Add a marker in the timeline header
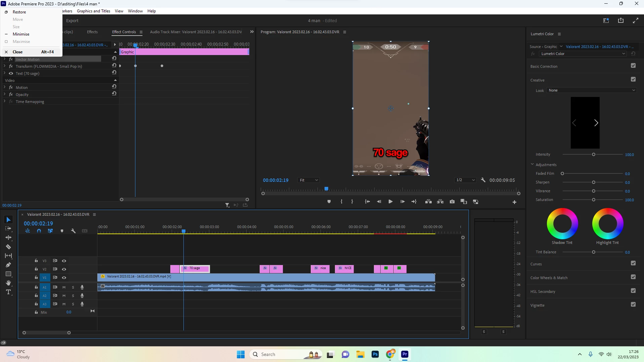The width and height of the screenshot is (644, 362). 62,231
